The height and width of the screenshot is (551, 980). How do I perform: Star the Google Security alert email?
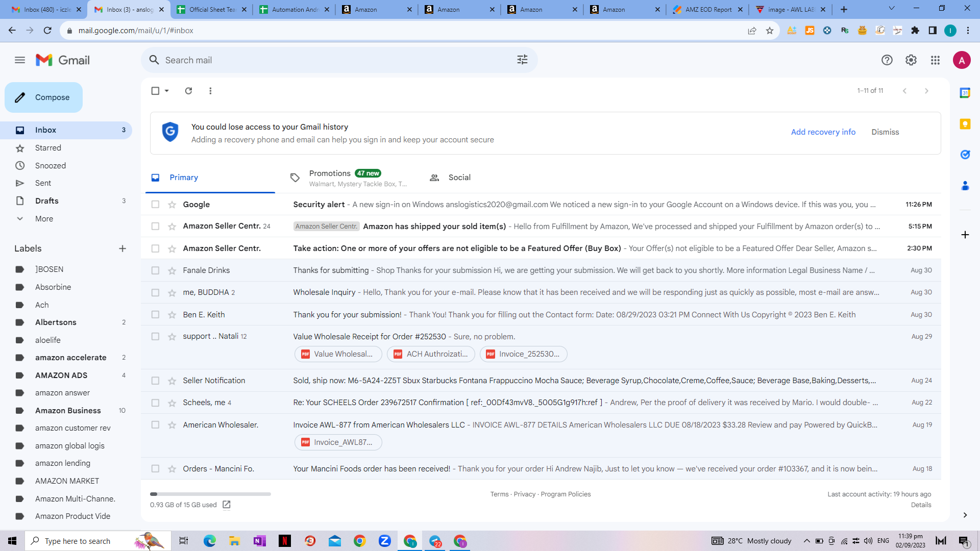pyautogui.click(x=172, y=205)
